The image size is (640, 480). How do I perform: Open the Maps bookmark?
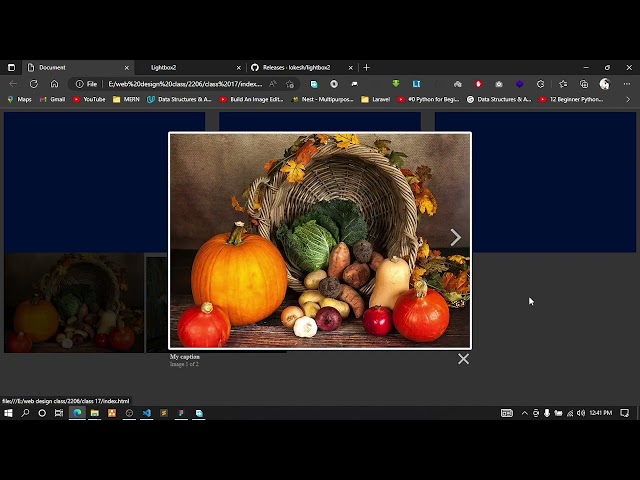(x=19, y=99)
